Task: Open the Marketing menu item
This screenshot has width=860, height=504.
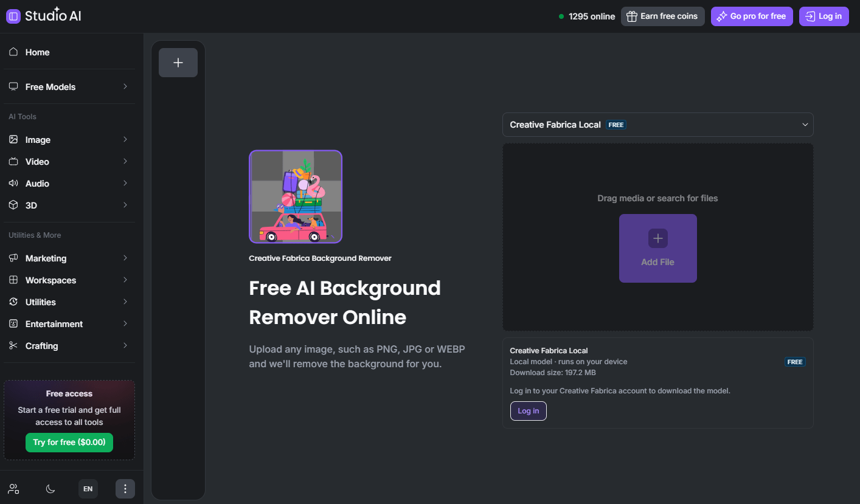Action: coord(69,258)
